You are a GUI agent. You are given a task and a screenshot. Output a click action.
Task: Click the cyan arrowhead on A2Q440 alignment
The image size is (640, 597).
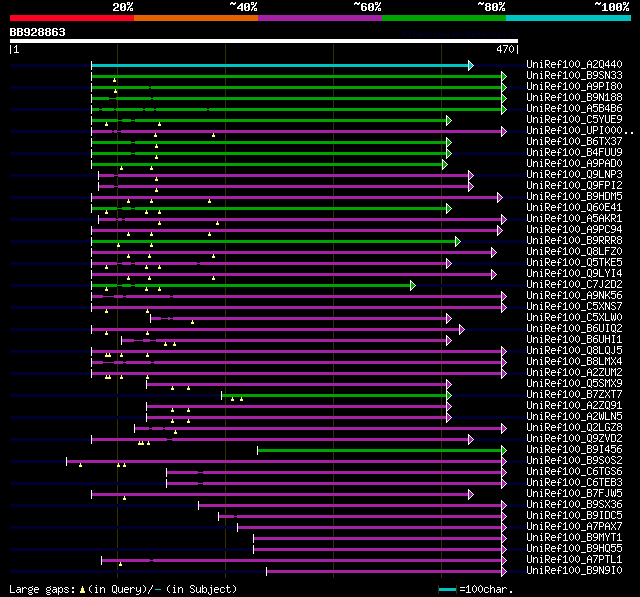point(471,65)
